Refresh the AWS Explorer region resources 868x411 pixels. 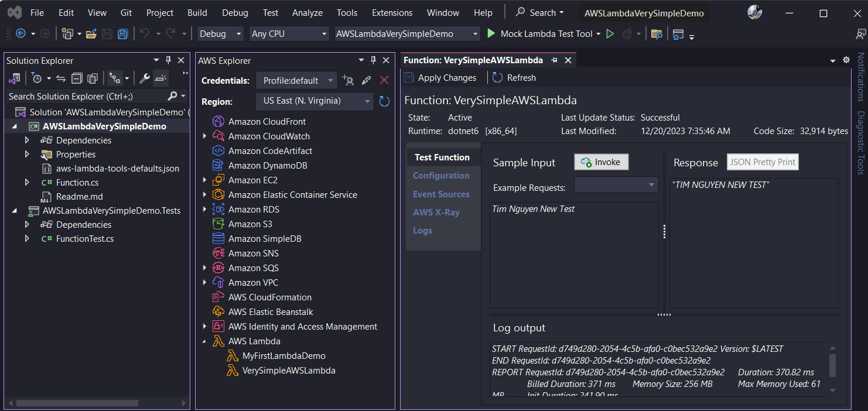tap(384, 101)
